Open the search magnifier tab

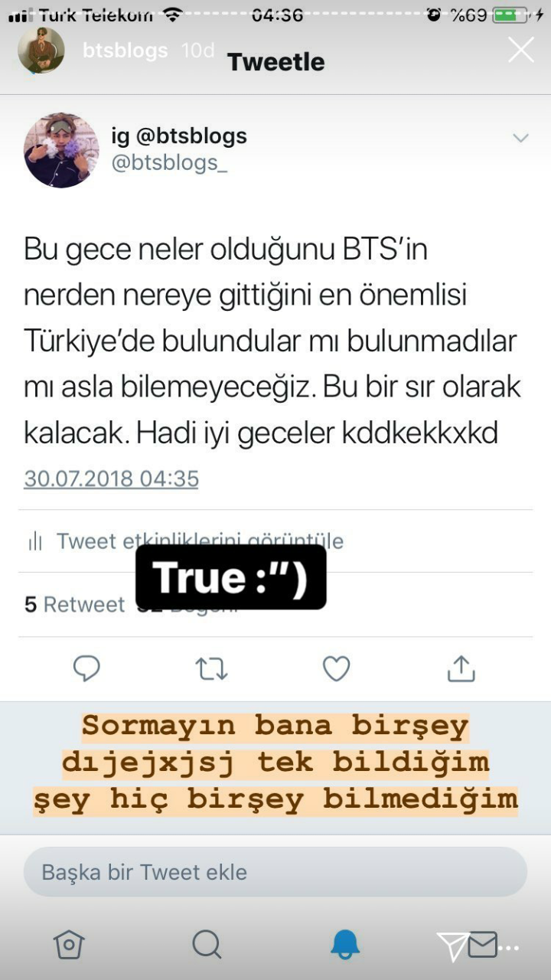tap(207, 944)
